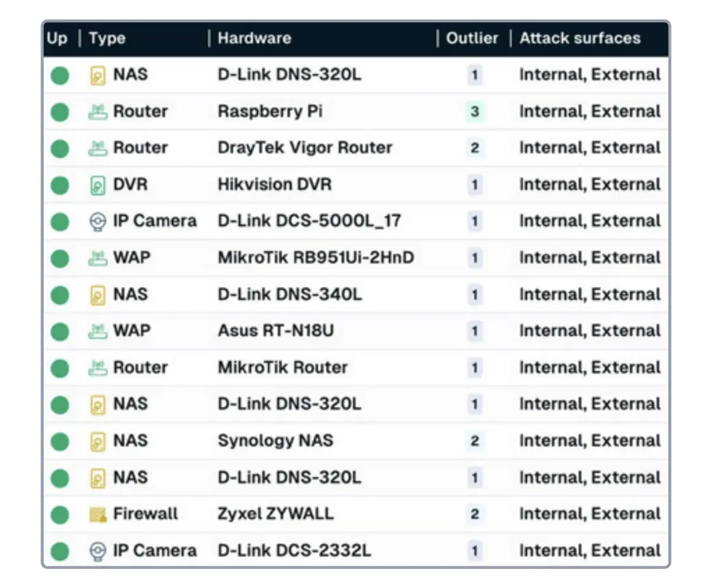The width and height of the screenshot is (704, 588).
Task: Click the Attack surfaces column header
Action: [x=579, y=39]
